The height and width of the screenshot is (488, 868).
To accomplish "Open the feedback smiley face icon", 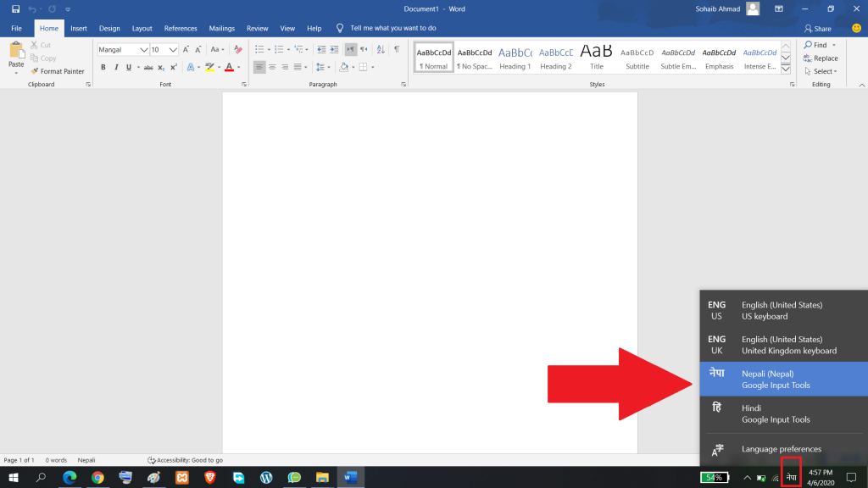I will coord(856,28).
